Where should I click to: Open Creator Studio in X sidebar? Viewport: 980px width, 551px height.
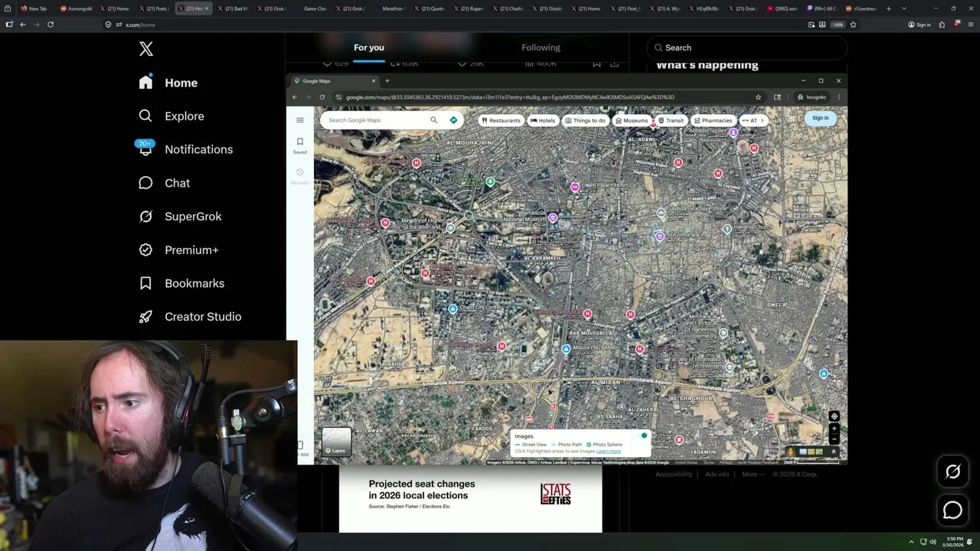[190, 317]
